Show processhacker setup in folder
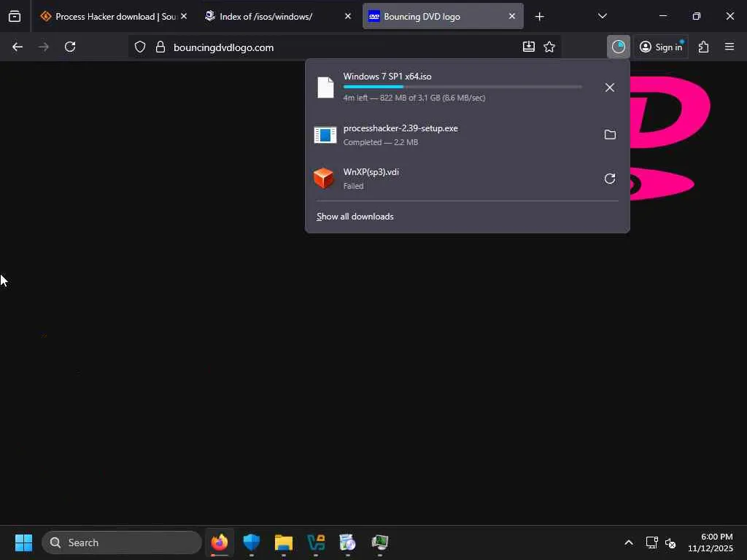747x560 pixels. coord(610,135)
